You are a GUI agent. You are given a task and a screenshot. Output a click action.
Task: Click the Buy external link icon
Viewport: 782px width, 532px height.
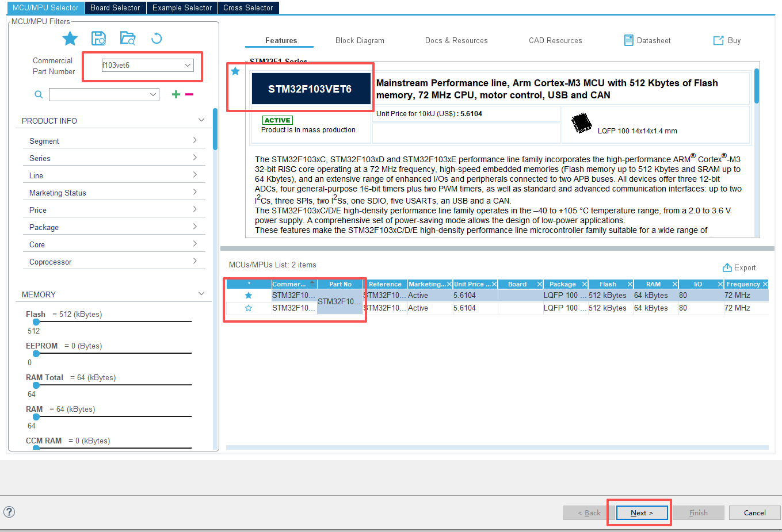coord(718,40)
